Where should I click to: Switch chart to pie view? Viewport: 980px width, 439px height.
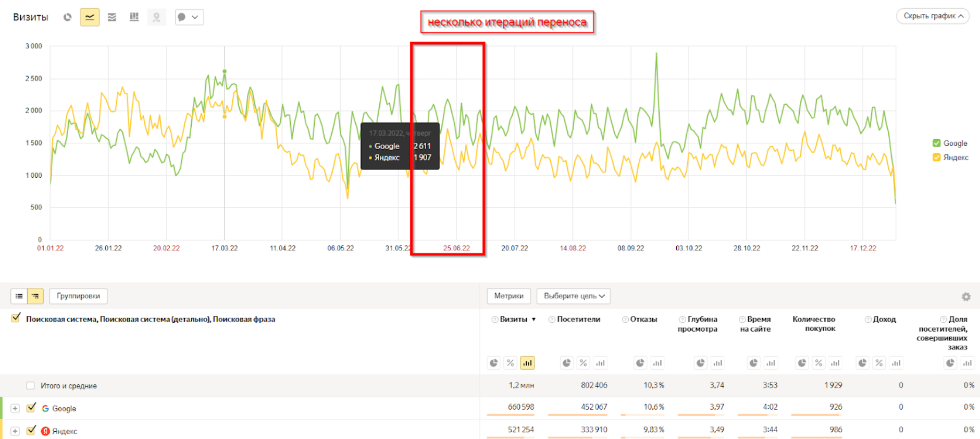[67, 17]
